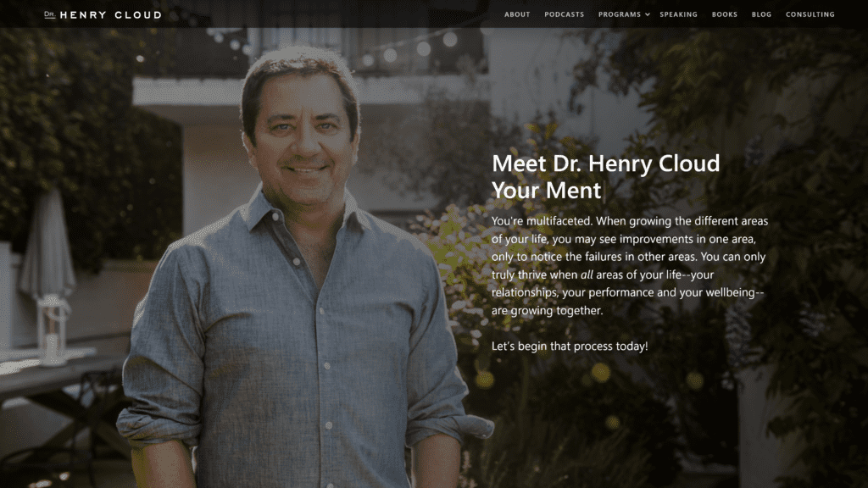This screenshot has height=488, width=868.
Task: Click the small "DR." emblem in the logo
Action: point(50,15)
